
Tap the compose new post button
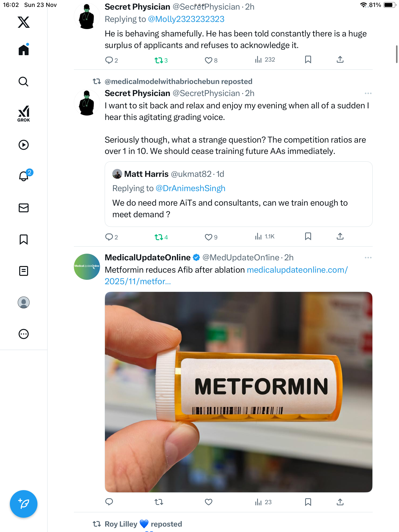24,504
